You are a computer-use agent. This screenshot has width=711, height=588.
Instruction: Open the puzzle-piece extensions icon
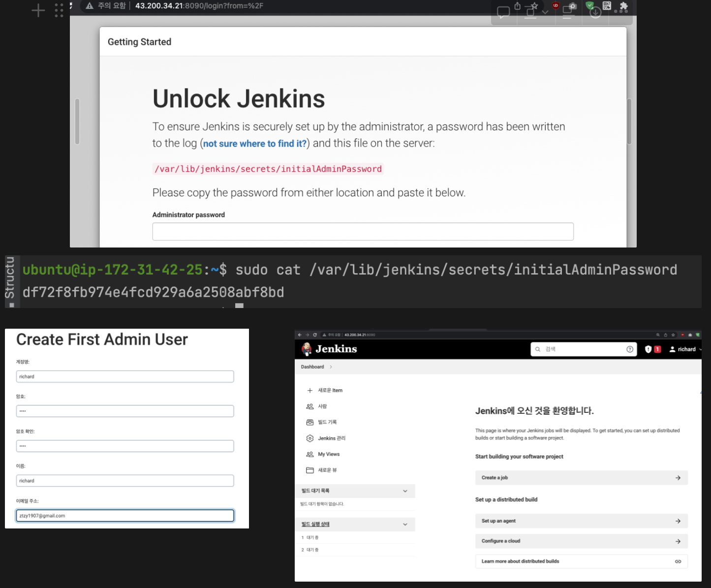coord(623,6)
